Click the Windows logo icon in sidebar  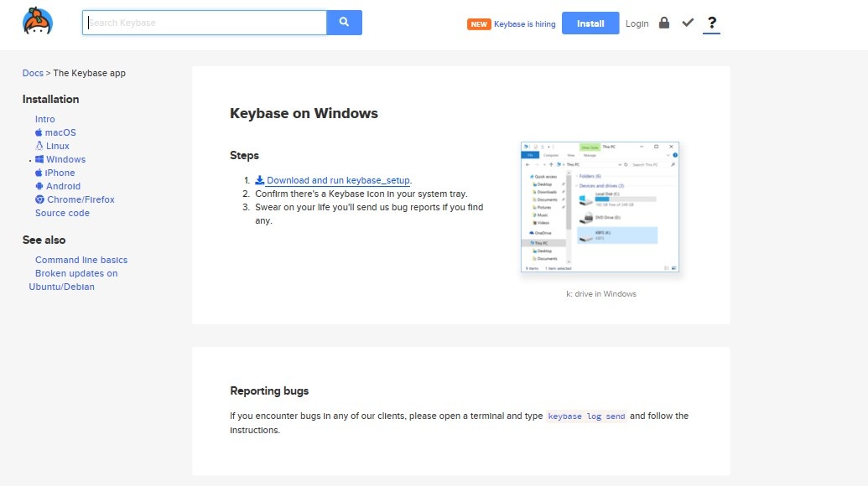point(40,159)
